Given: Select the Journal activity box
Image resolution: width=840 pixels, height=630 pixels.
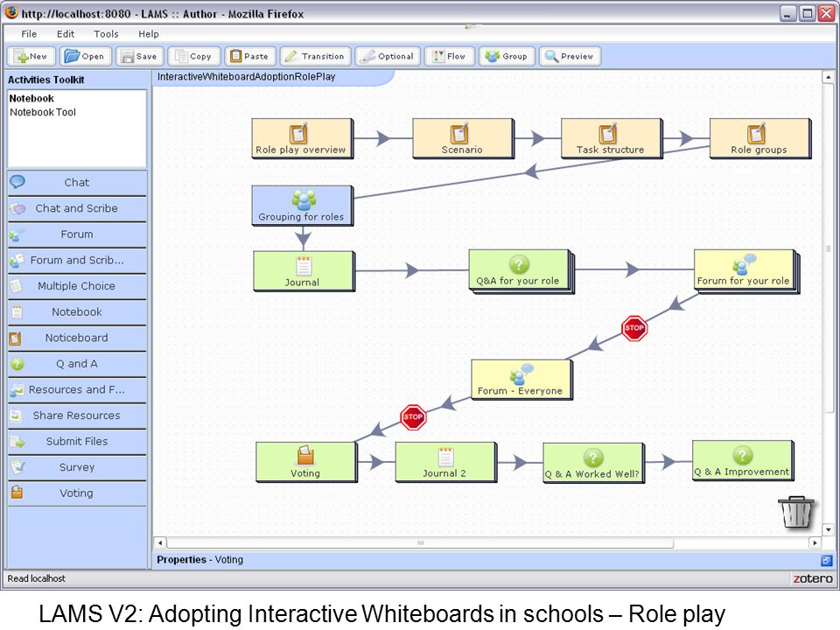Looking at the screenshot, I should coord(304,271).
